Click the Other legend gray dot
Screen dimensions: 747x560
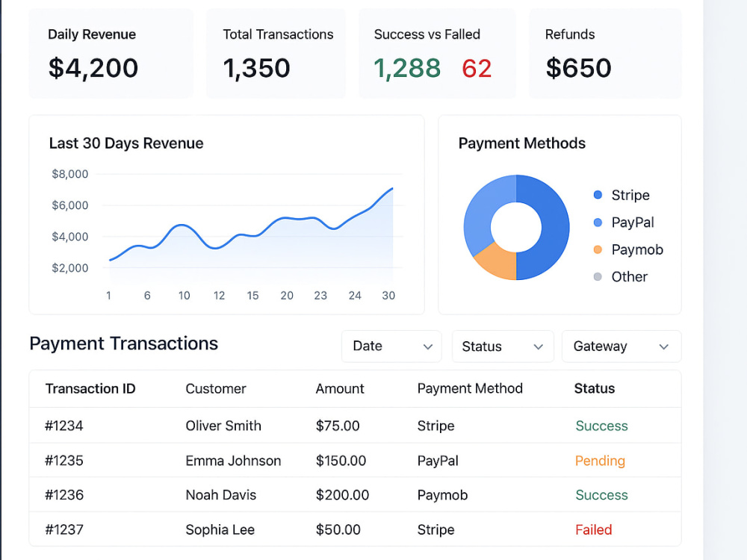click(x=598, y=277)
